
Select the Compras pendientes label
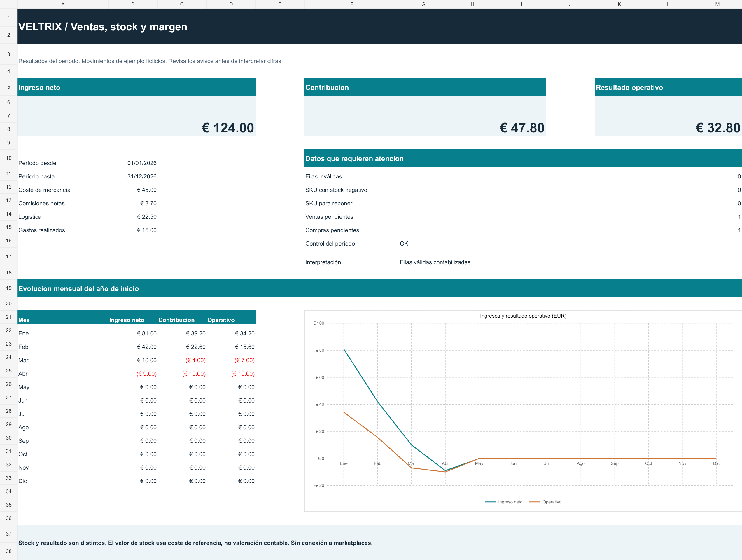pos(332,230)
